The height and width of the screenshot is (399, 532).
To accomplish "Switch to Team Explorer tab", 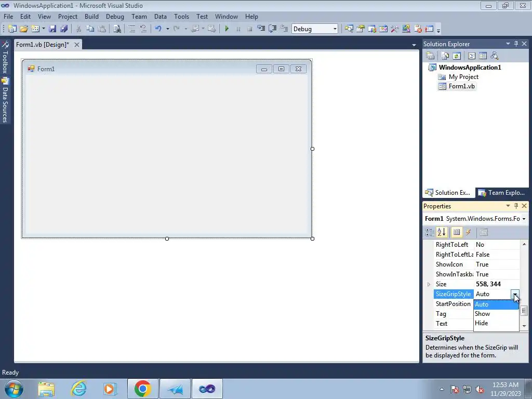I will click(x=502, y=193).
